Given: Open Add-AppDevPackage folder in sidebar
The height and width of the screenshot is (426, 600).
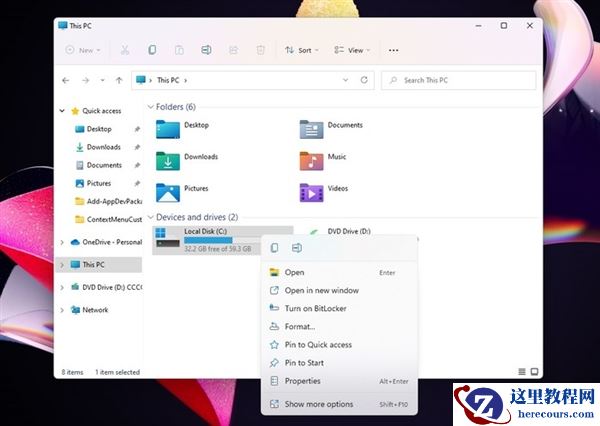Looking at the screenshot, I should tap(108, 201).
